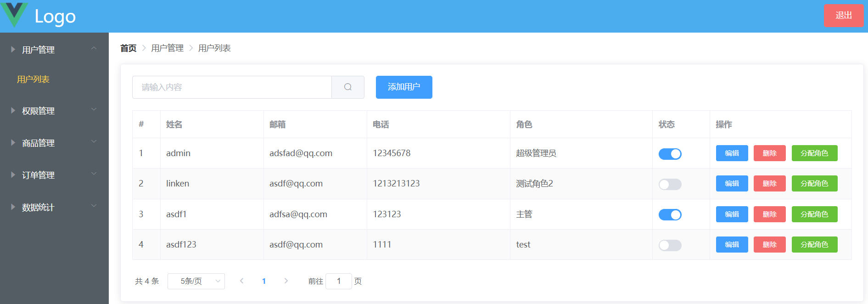Click the phone number 1213213123
Image resolution: width=868 pixels, height=304 pixels.
coord(396,184)
